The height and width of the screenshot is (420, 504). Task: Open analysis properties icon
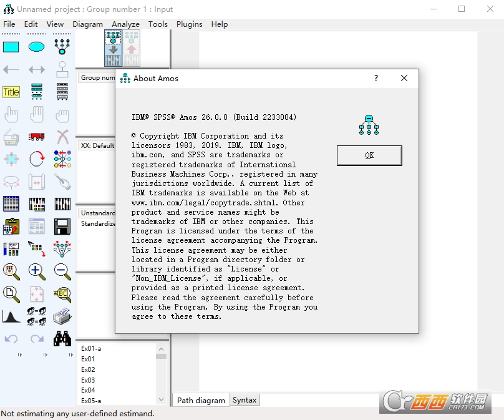[x=37, y=204]
